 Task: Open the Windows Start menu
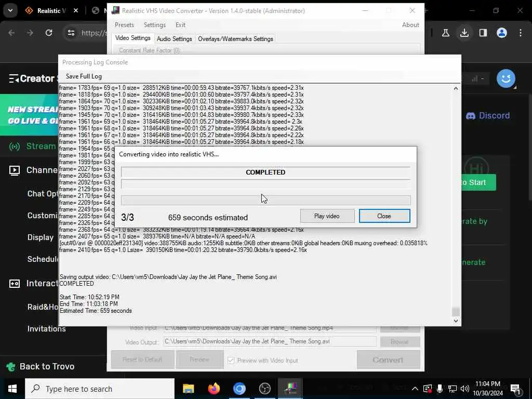pos(12,389)
